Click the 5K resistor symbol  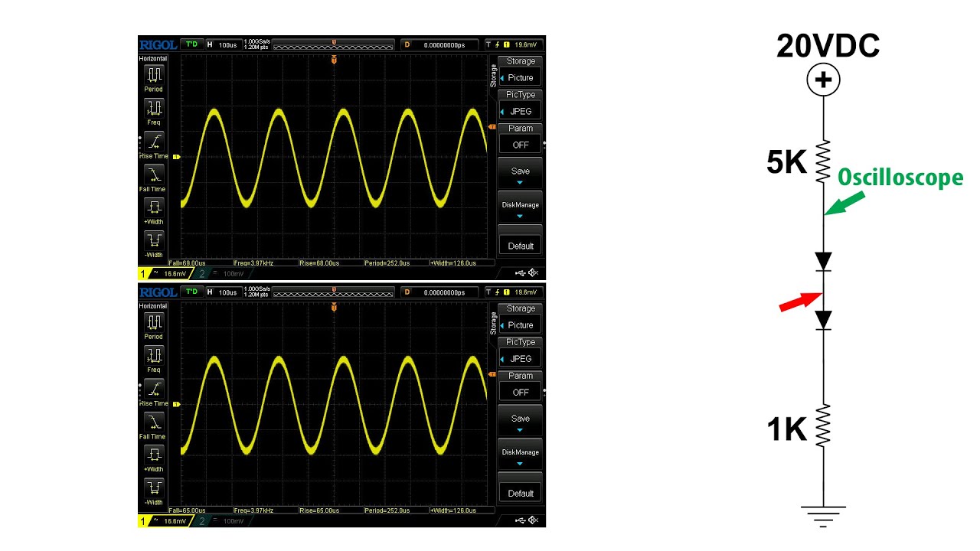click(824, 161)
